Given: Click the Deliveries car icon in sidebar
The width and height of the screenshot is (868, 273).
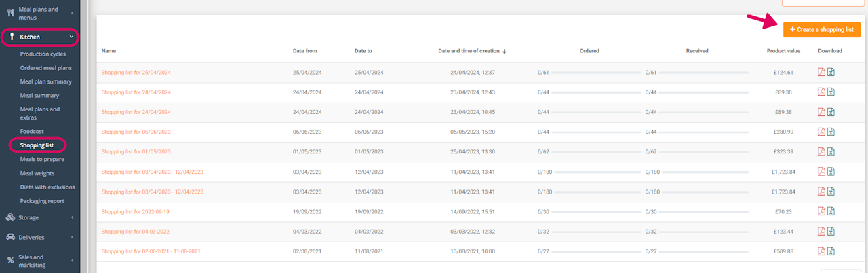Looking at the screenshot, I should (11, 237).
